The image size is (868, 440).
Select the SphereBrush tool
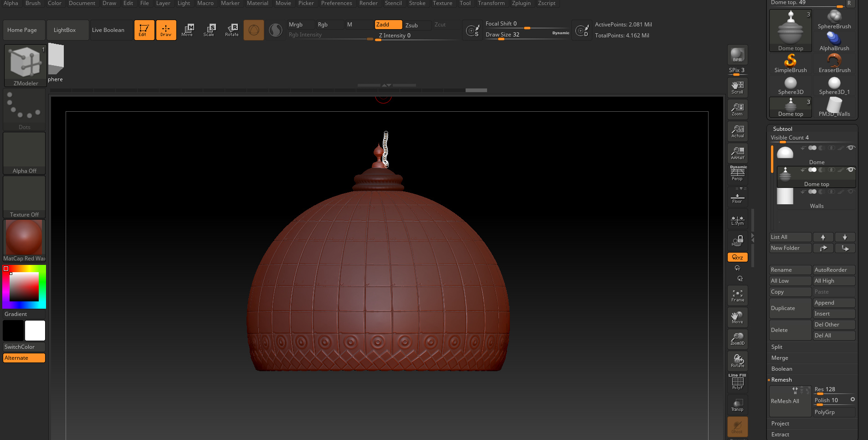point(834,20)
